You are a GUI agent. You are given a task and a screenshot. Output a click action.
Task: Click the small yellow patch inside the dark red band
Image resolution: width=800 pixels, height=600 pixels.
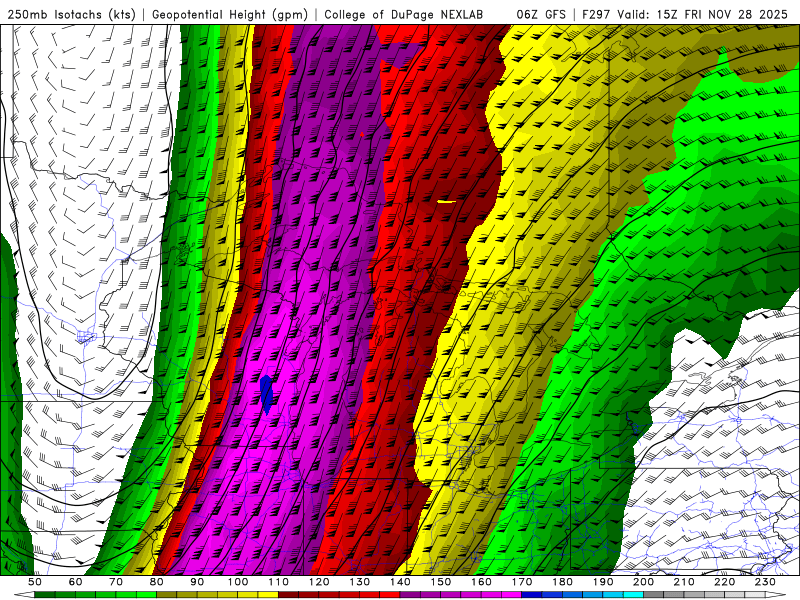tap(446, 202)
